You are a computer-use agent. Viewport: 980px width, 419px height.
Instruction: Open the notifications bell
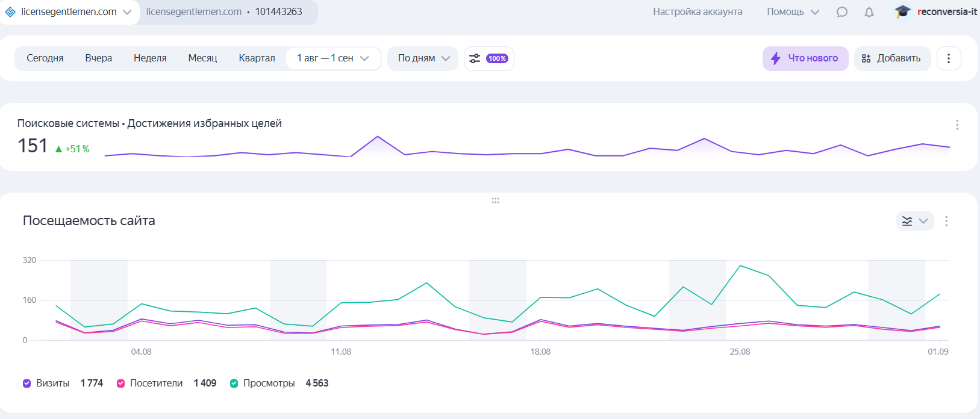point(869,12)
